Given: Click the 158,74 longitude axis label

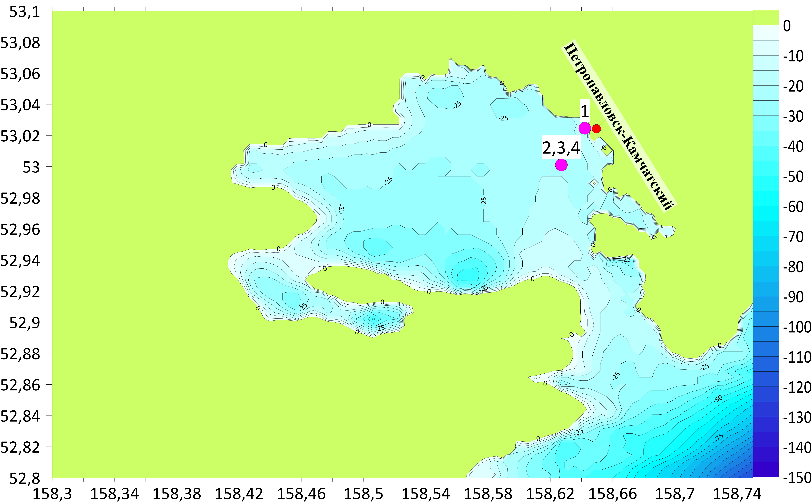Looking at the screenshot, I should [737, 494].
